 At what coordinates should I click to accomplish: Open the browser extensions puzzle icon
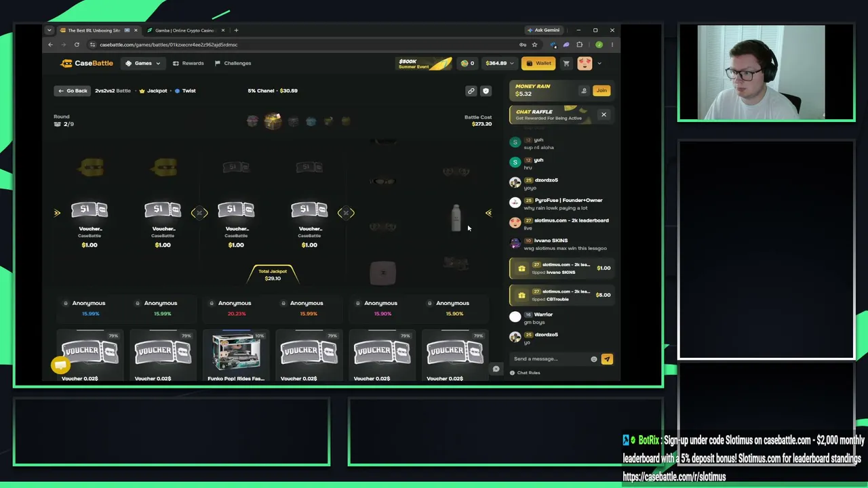(x=579, y=45)
